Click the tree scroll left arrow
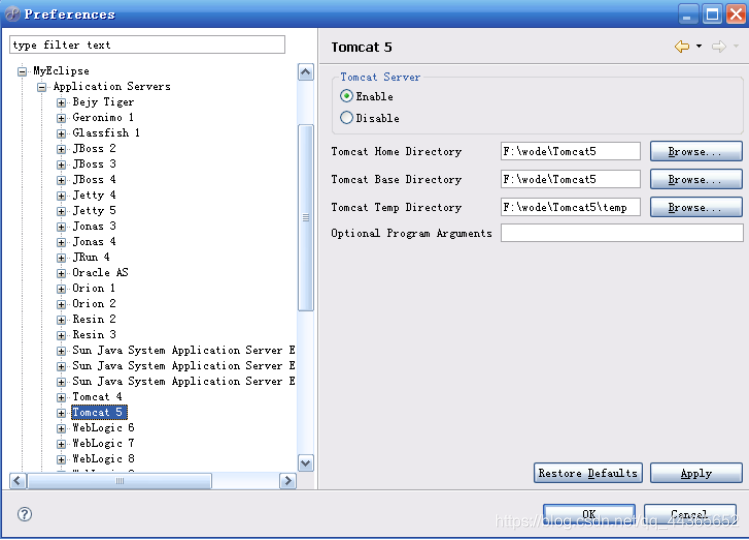Screen dimensions: 749x540 (18, 480)
